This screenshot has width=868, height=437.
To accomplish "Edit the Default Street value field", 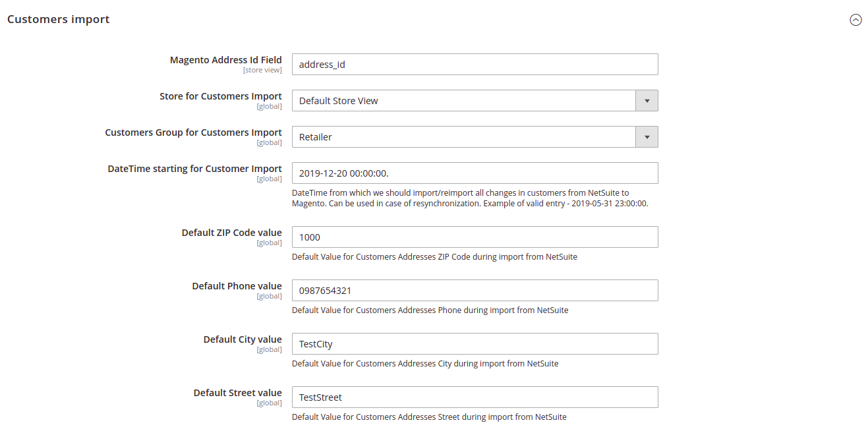I will (x=475, y=397).
